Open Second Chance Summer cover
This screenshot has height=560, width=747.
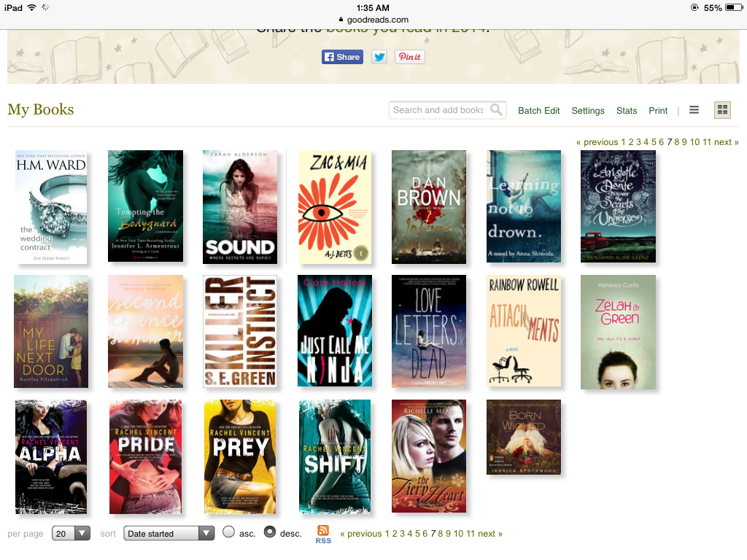click(145, 332)
